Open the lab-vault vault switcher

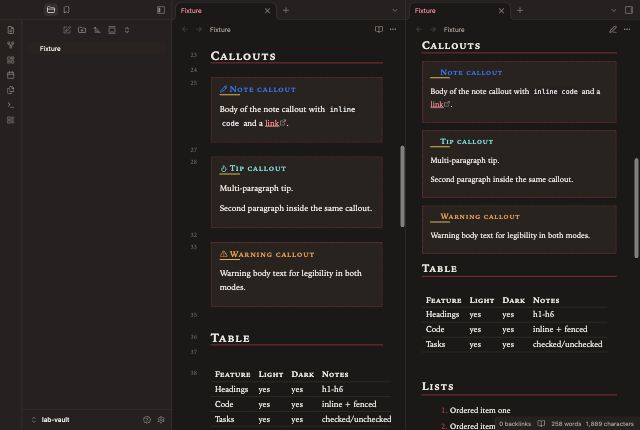(51, 420)
